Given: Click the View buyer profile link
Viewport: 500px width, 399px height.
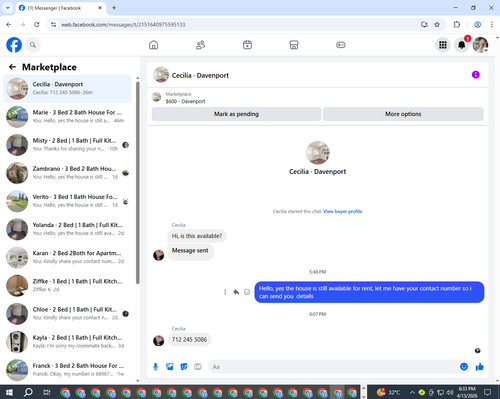Looking at the screenshot, I should click(x=342, y=211).
